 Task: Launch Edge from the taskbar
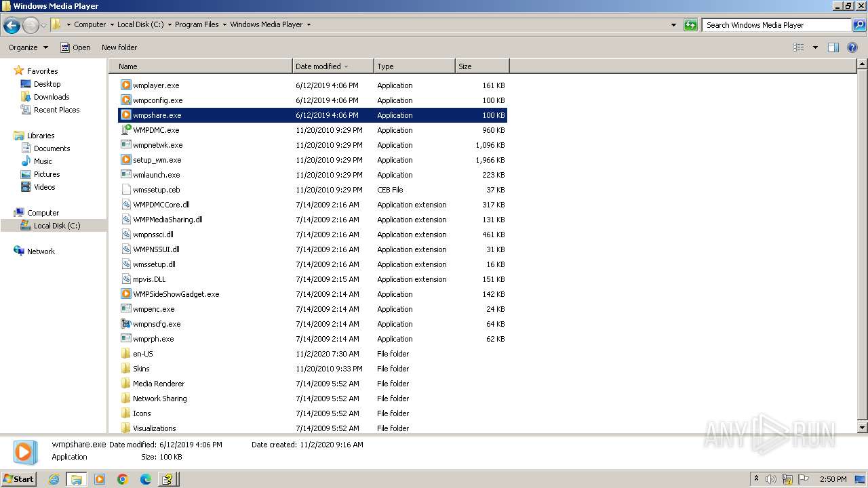tap(145, 479)
